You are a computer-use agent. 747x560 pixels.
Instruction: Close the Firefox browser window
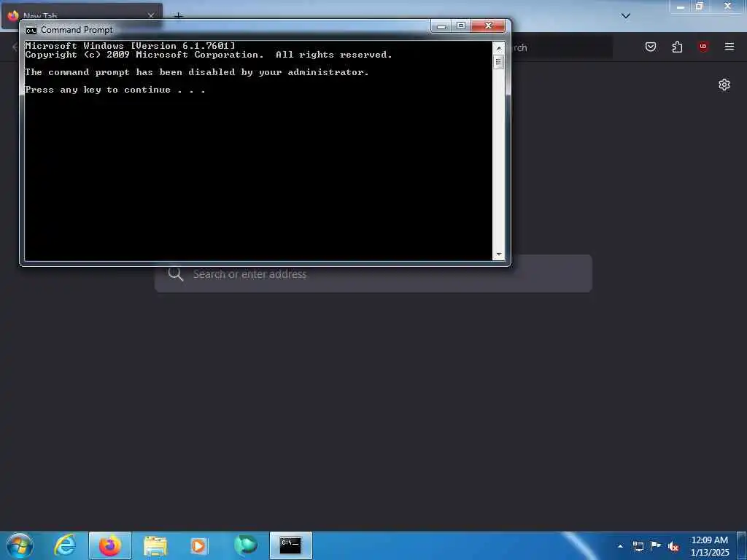click(x=727, y=6)
